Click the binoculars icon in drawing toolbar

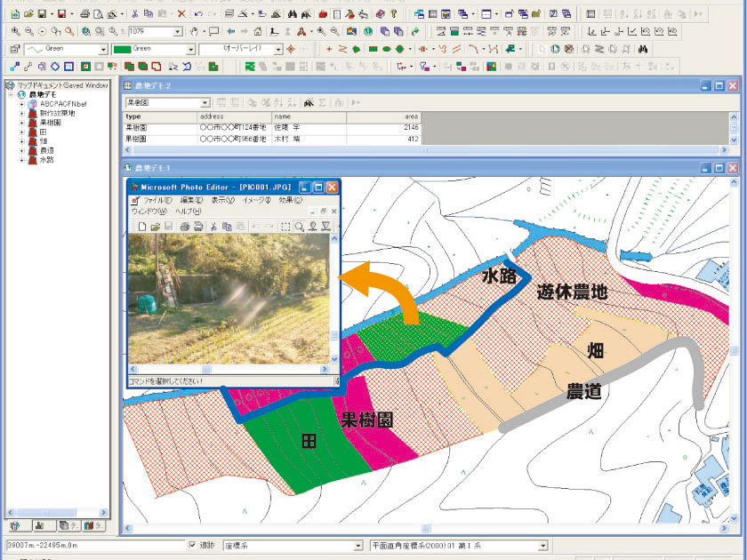pos(643,49)
